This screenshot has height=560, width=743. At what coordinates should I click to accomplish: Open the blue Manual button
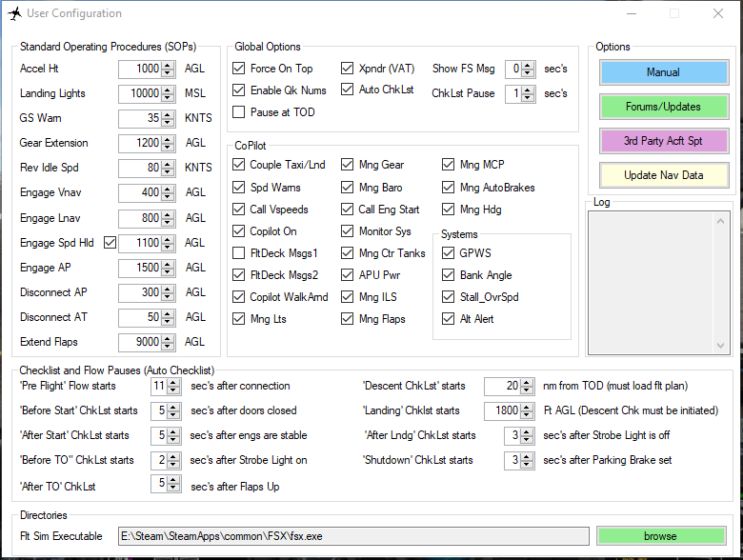(x=664, y=72)
